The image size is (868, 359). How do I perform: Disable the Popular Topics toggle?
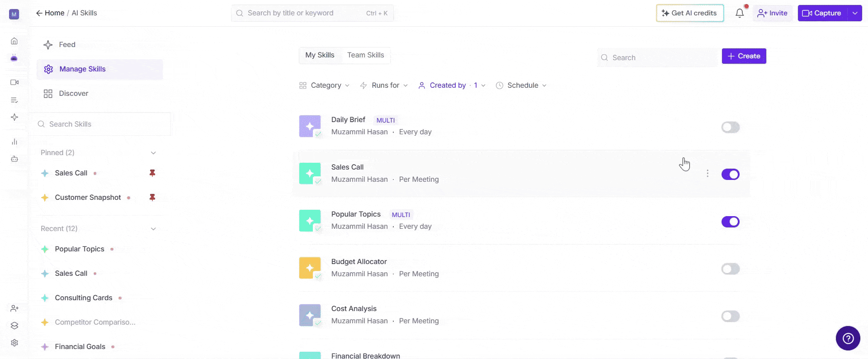point(731,222)
